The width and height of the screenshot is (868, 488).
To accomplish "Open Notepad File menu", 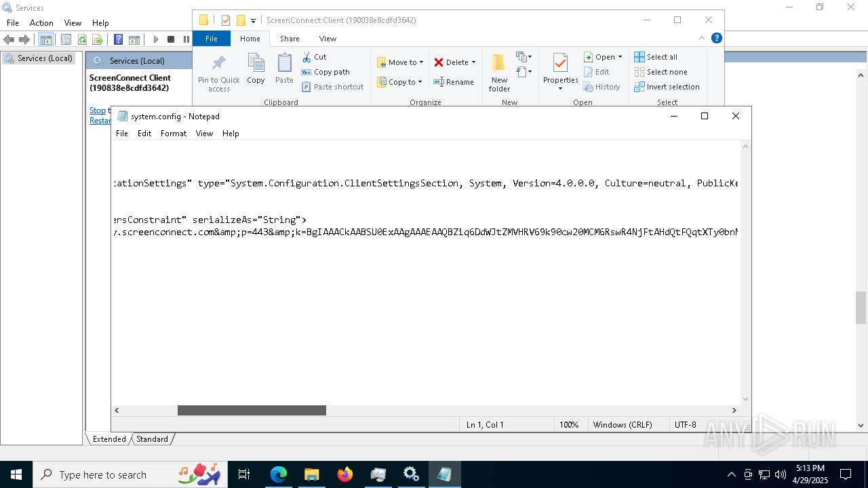I will click(x=122, y=134).
